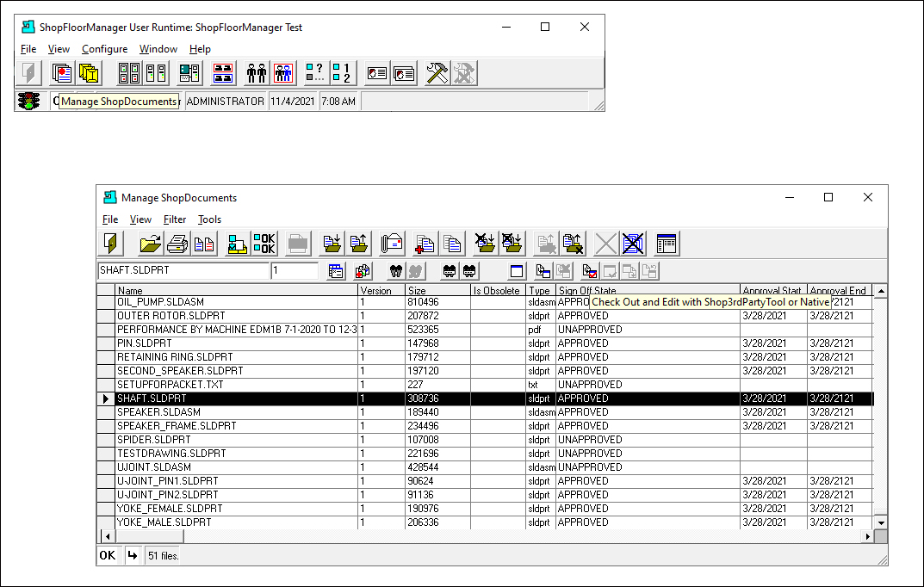Select the YOKE_MALE.SLDPRT file row
This screenshot has height=587, width=924.
pos(485,522)
